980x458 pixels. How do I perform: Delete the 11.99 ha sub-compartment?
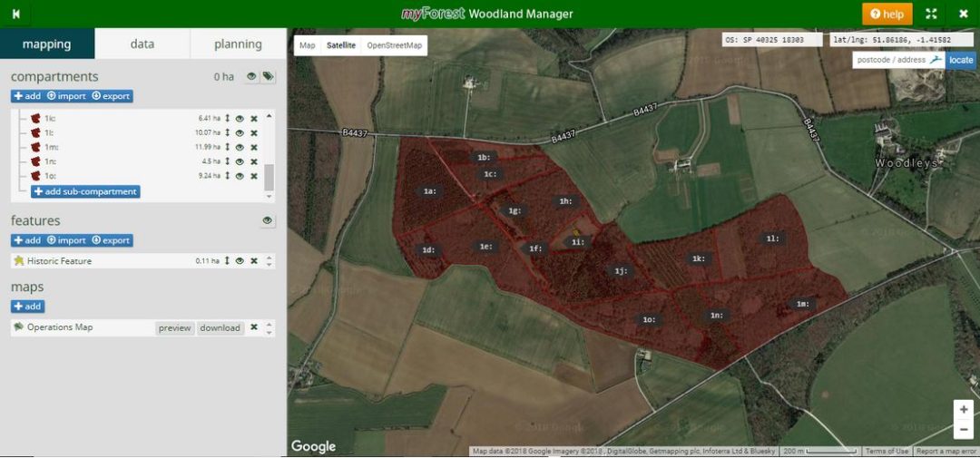click(254, 148)
